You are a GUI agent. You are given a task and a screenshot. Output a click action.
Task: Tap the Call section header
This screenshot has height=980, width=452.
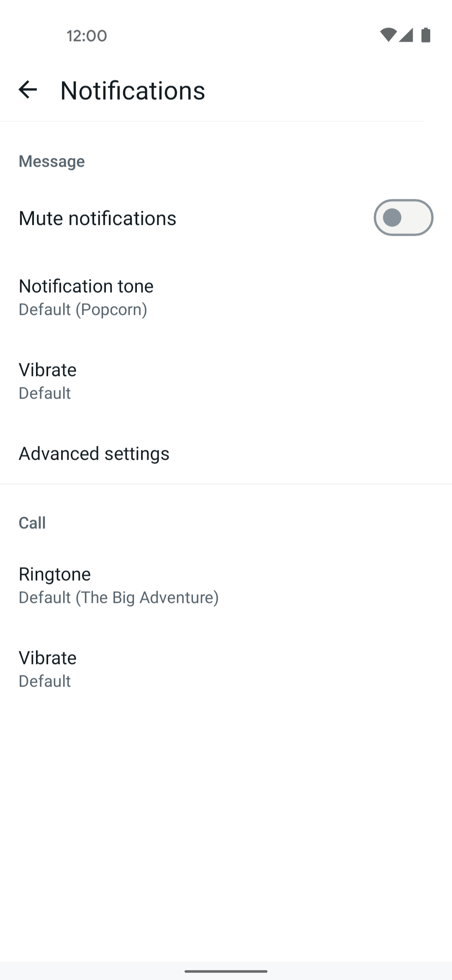(32, 523)
